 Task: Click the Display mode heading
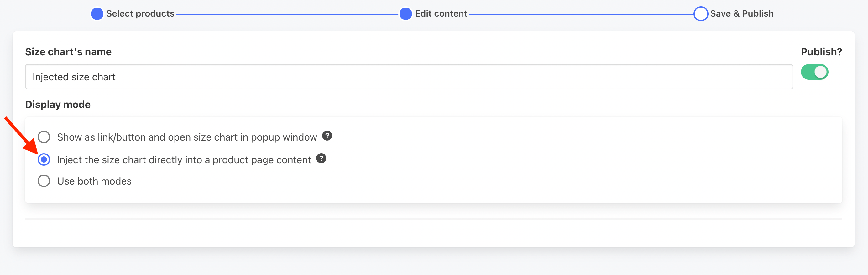coord(58,105)
